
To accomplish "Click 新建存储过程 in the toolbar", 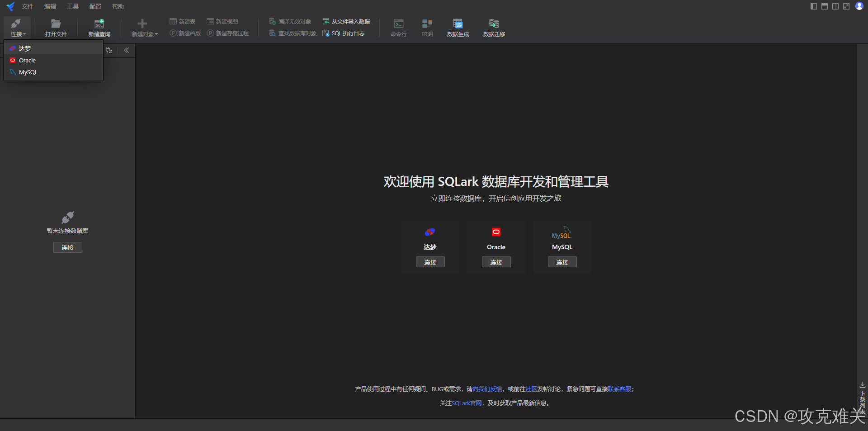I will click(228, 33).
